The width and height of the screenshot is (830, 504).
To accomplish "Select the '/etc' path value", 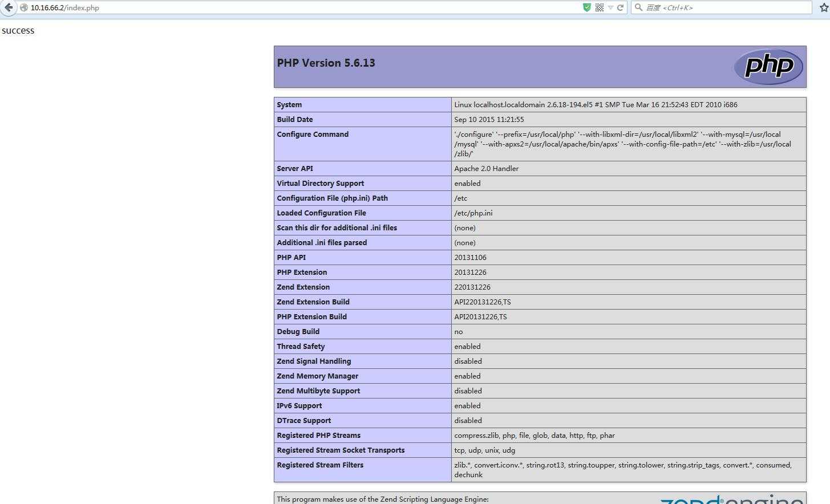I will pyautogui.click(x=461, y=198).
